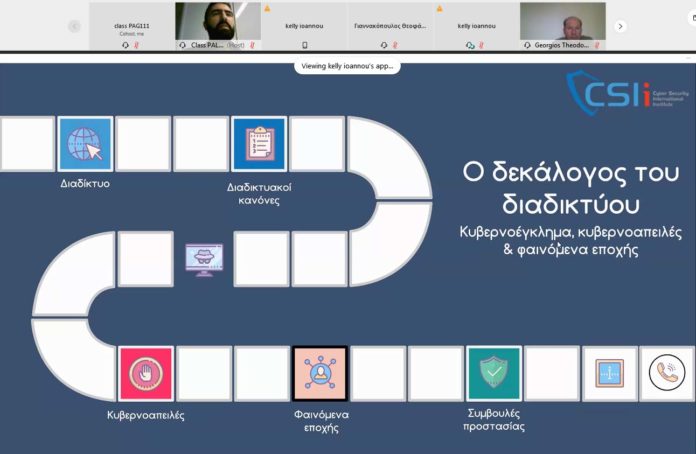Image resolution: width=696 pixels, height=454 pixels.
Task: Click the Viewing kelly ioannou's app banner
Action: (347, 66)
